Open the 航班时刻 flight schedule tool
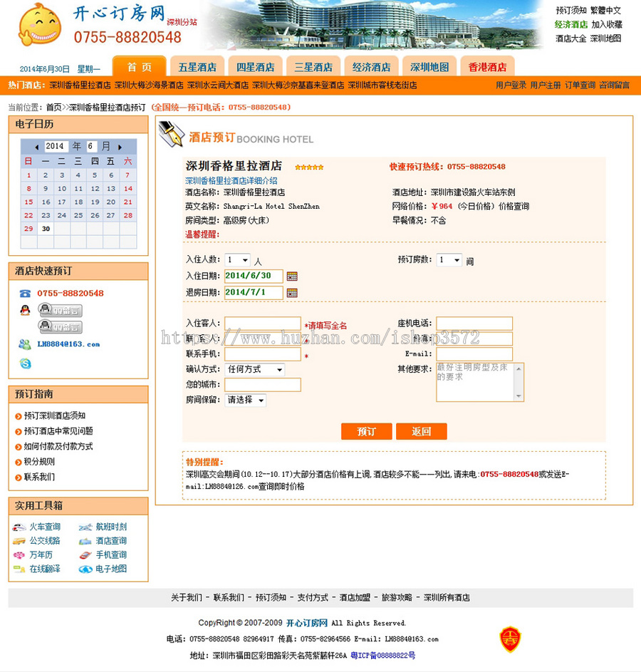The image size is (641, 672). (x=112, y=527)
